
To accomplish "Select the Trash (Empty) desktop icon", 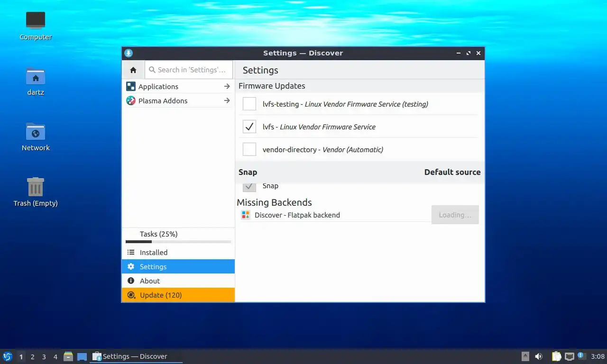I will point(36,187).
